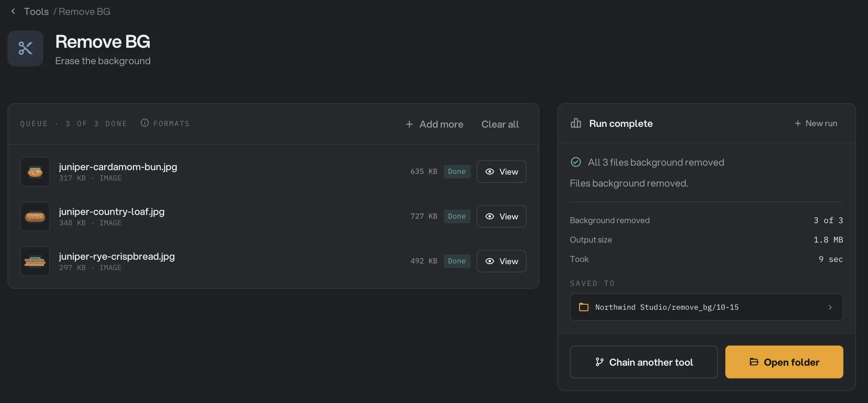Expand the saved folder path chevron
This screenshot has height=403, width=868.
830,307
